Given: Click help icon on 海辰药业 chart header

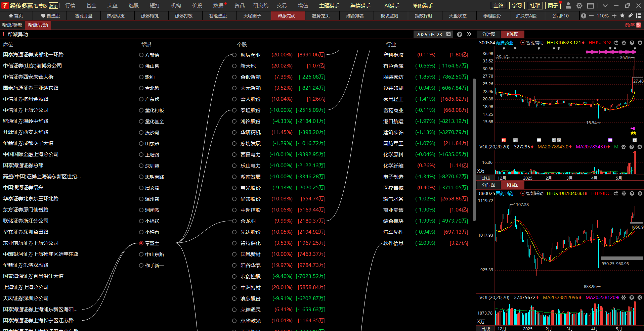Looking at the screenshot, I should point(632,43).
